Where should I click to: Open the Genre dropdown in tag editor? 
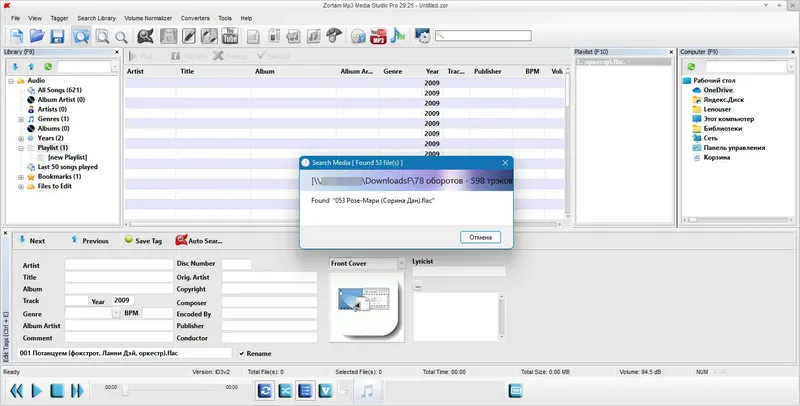[116, 313]
